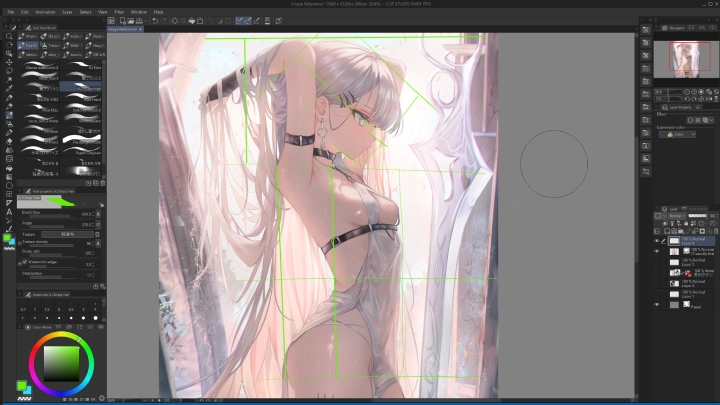720x405 pixels.
Task: Expand Texture density extended settings plus box
Action: pyautogui.click(x=19, y=243)
